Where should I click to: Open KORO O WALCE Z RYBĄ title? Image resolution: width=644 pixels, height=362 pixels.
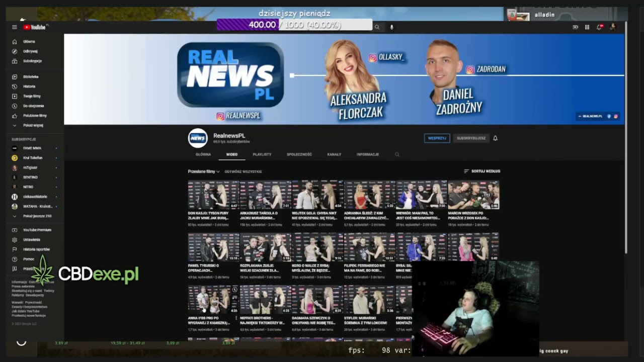click(311, 268)
